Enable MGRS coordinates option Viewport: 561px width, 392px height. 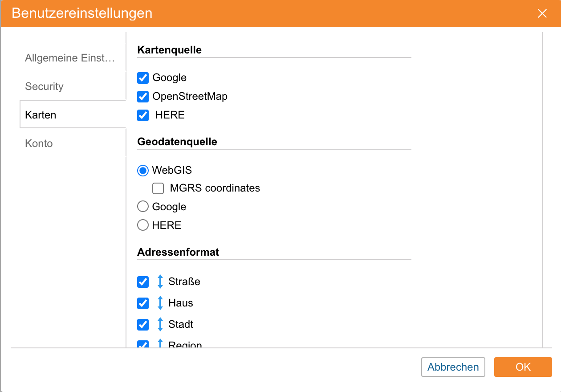coord(158,188)
